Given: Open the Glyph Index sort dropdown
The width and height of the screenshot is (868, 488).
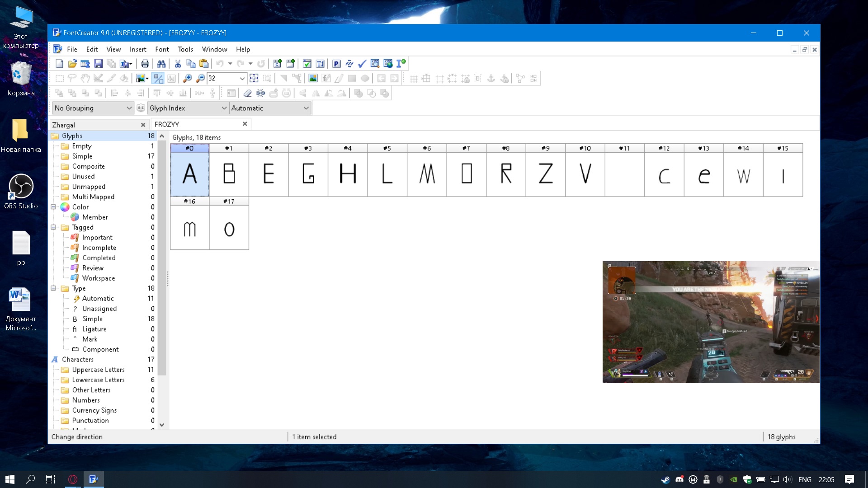Looking at the screenshot, I should [x=188, y=108].
